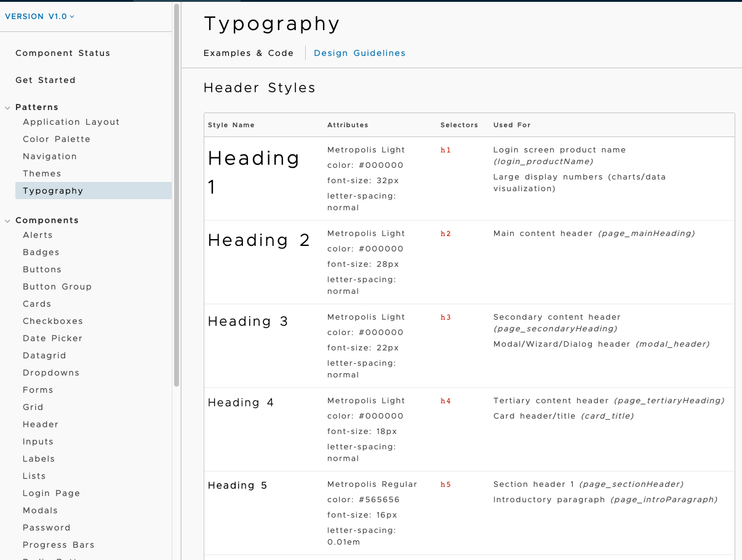This screenshot has height=560, width=742.
Task: Open Progress Bars component page
Action: click(x=58, y=545)
